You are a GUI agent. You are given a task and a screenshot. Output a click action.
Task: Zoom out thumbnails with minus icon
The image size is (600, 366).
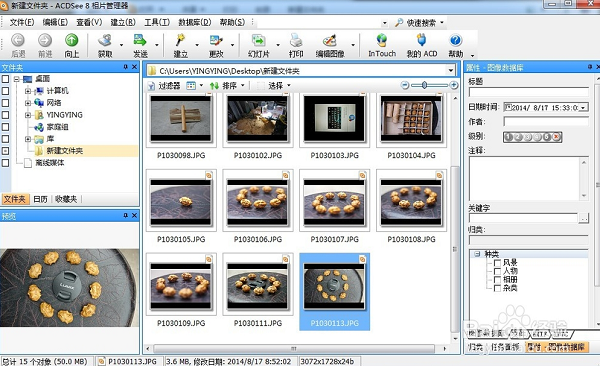405,85
